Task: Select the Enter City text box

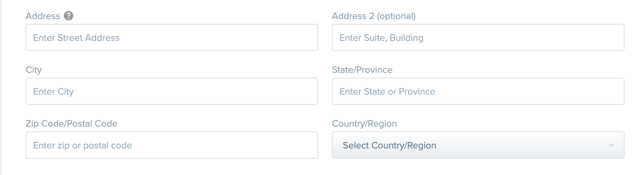Action: point(172,91)
